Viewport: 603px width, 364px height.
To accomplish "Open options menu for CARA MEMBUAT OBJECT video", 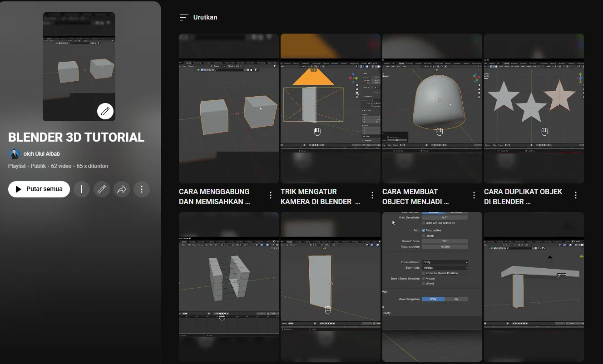I will [x=474, y=195].
